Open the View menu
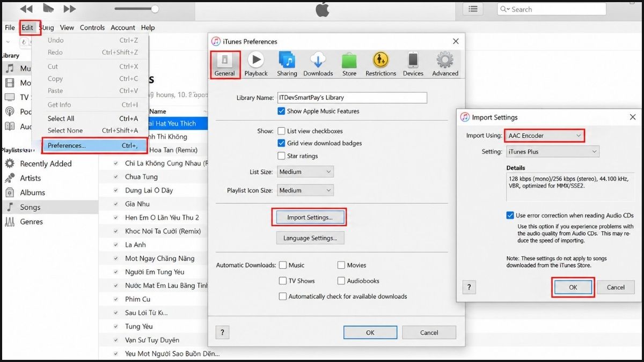 point(67,27)
